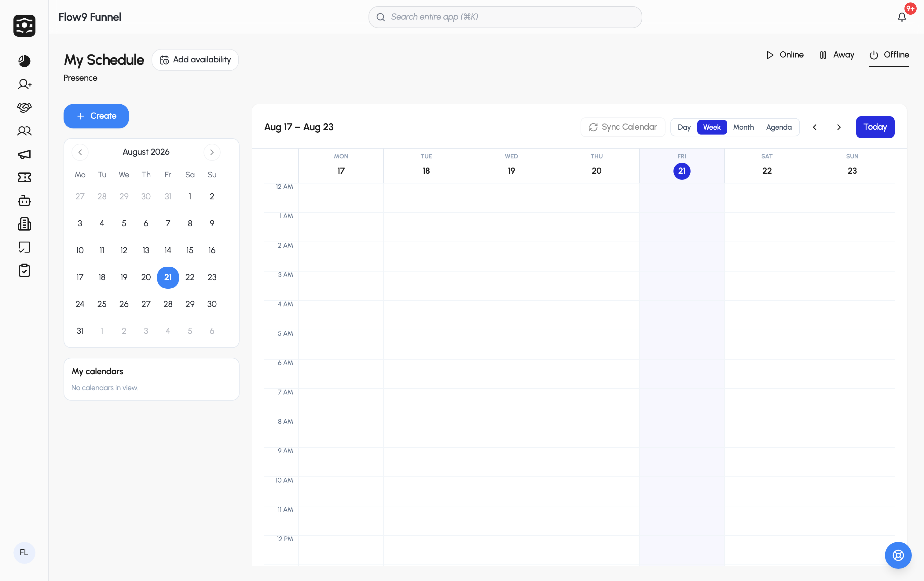Select August 10 in mini calendar

click(80, 250)
